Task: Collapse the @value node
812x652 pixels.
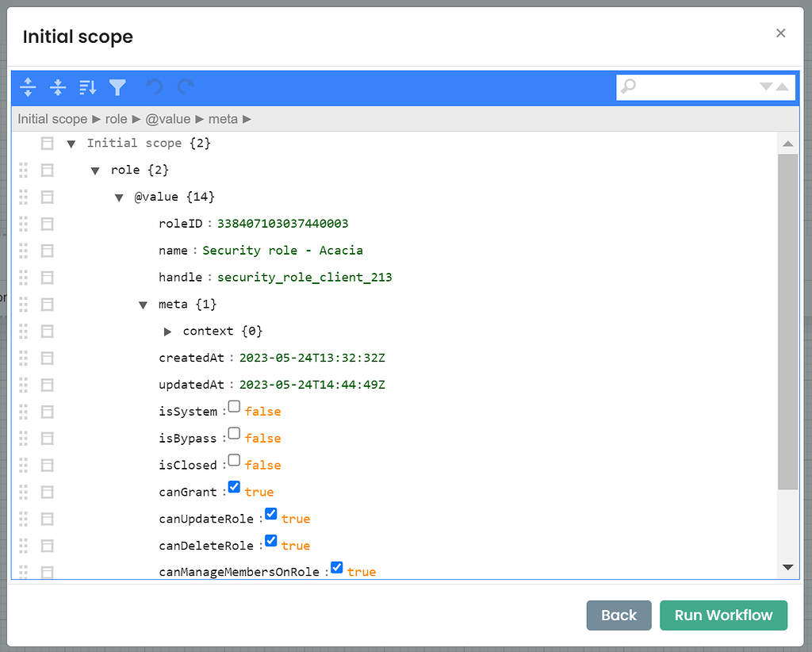Action: [x=118, y=196]
